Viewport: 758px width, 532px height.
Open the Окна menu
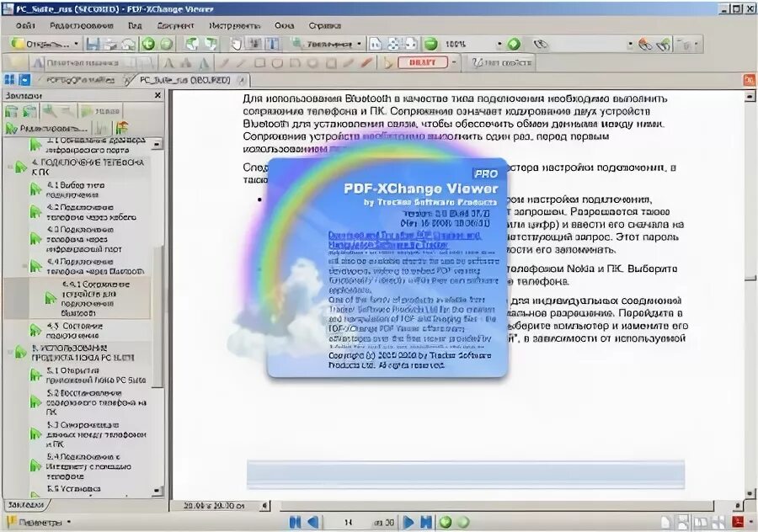click(x=285, y=25)
